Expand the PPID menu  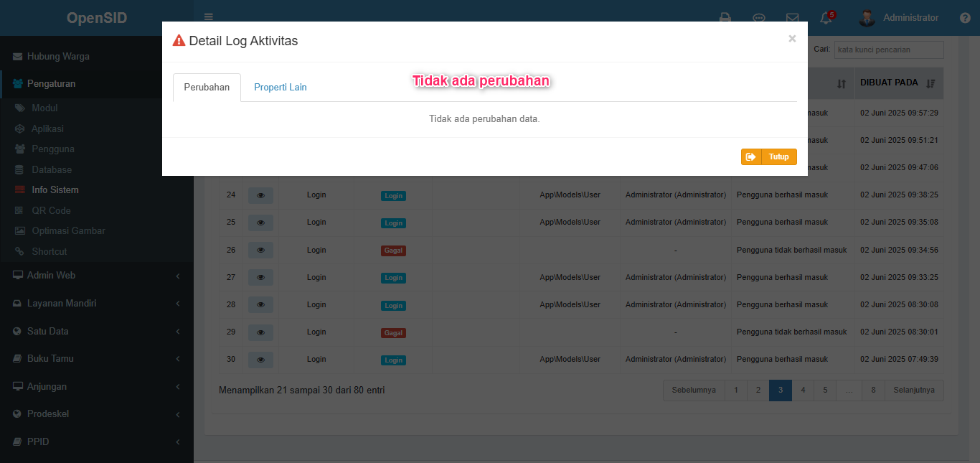tap(97, 441)
